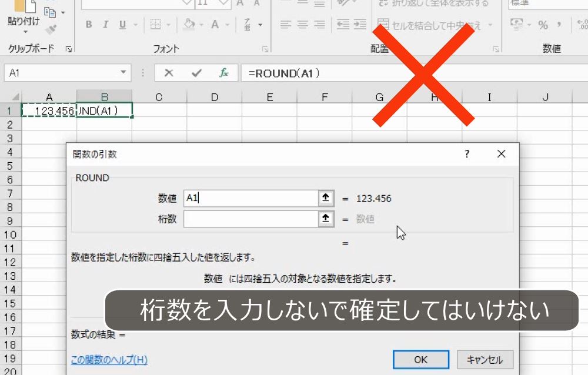588x375 pixels.
Task: Open この関数のヘルプ(H) link
Action: point(109,360)
